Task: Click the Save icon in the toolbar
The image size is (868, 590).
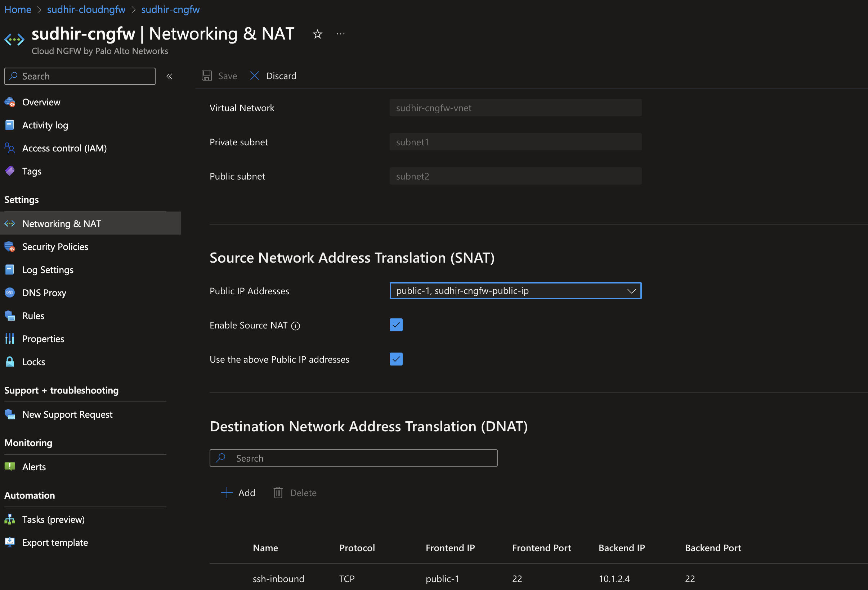Action: [207, 76]
